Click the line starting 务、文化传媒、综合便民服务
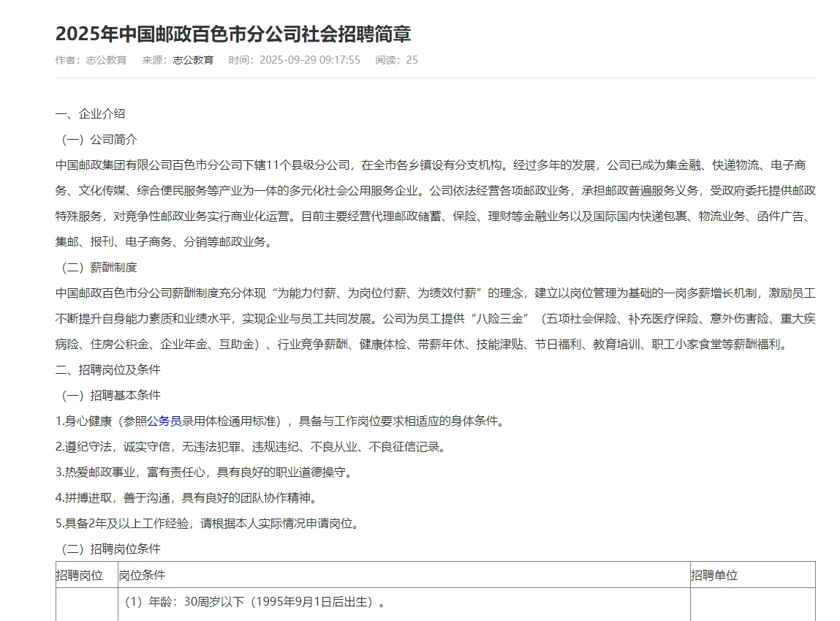This screenshot has width=840, height=621. (x=435, y=191)
